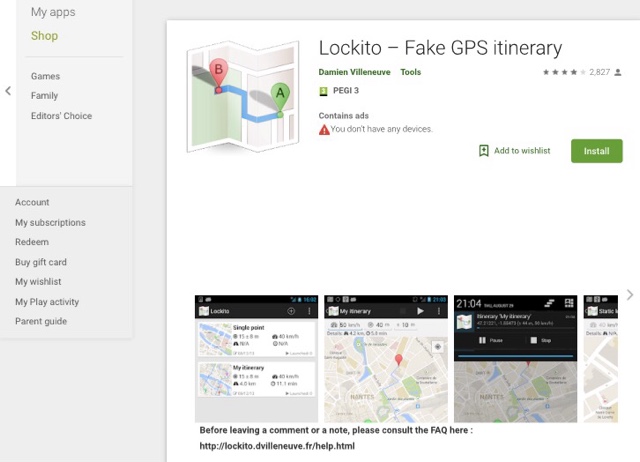
Task: Open Editors' Choice category
Action: click(61, 116)
